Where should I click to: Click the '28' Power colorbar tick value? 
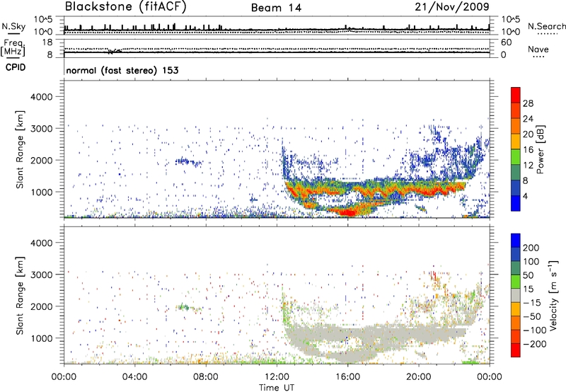coord(528,103)
